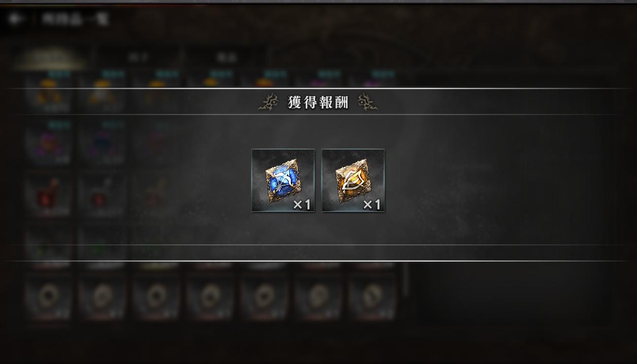The image size is (637, 364).
Task: Click the second ring from the left
Action: (x=102, y=297)
